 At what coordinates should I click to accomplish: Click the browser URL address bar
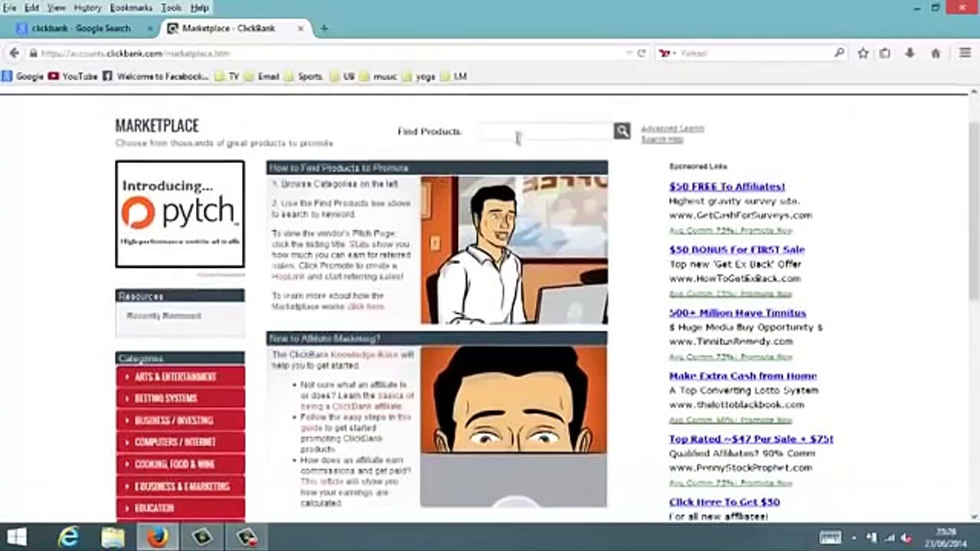click(329, 54)
